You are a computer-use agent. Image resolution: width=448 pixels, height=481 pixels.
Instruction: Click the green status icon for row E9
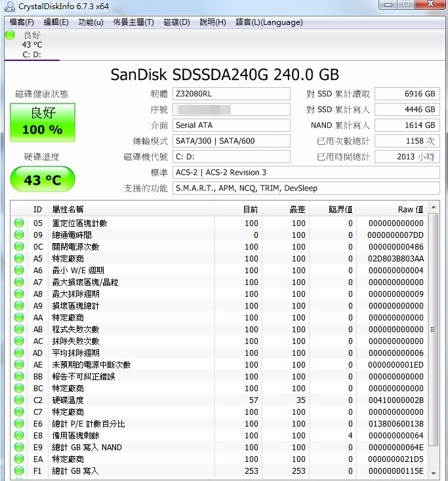click(19, 448)
